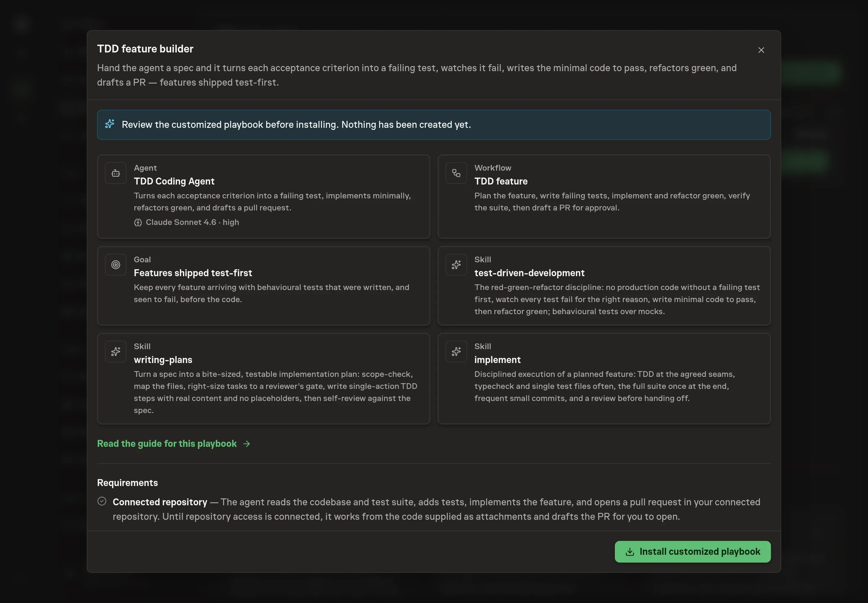This screenshot has height=603, width=868.
Task: Click the Features shipped test-first goal description
Action: (271, 293)
